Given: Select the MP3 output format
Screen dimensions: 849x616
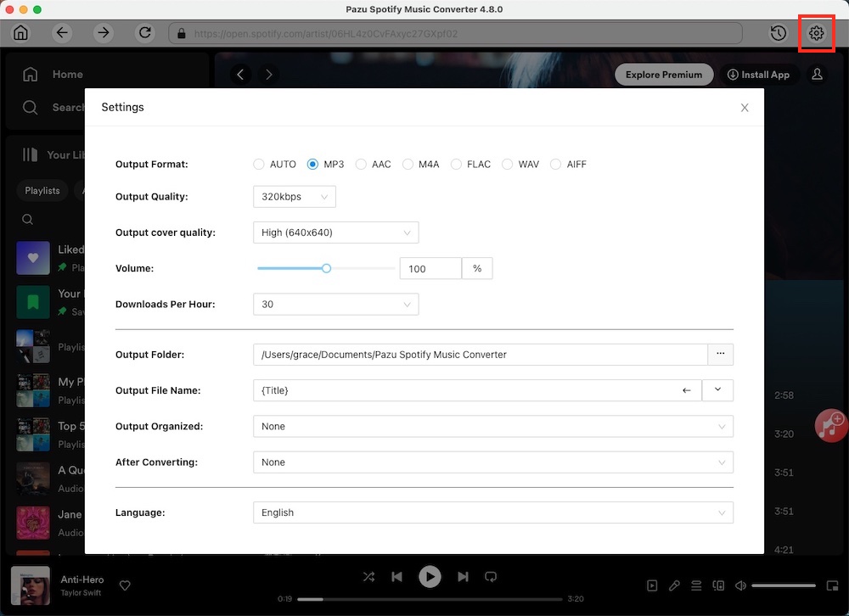Looking at the screenshot, I should tap(312, 165).
